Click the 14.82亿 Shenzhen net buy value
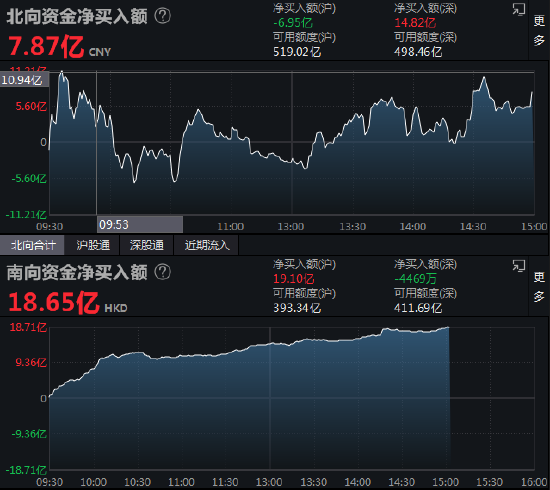Image resolution: width=550 pixels, height=490 pixels. [415, 23]
